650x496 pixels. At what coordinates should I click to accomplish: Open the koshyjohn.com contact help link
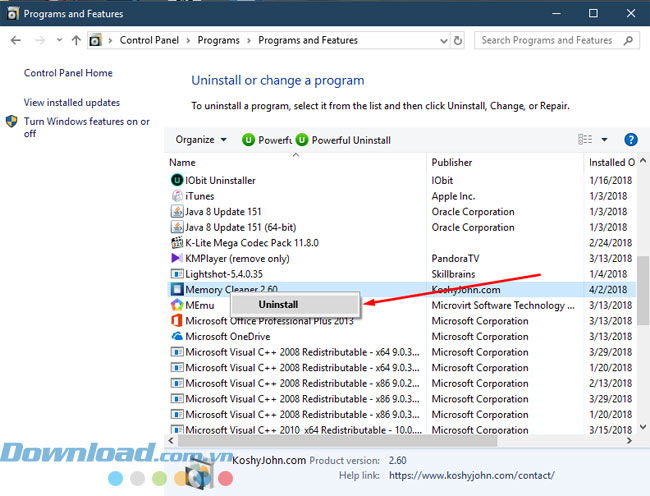click(471, 475)
